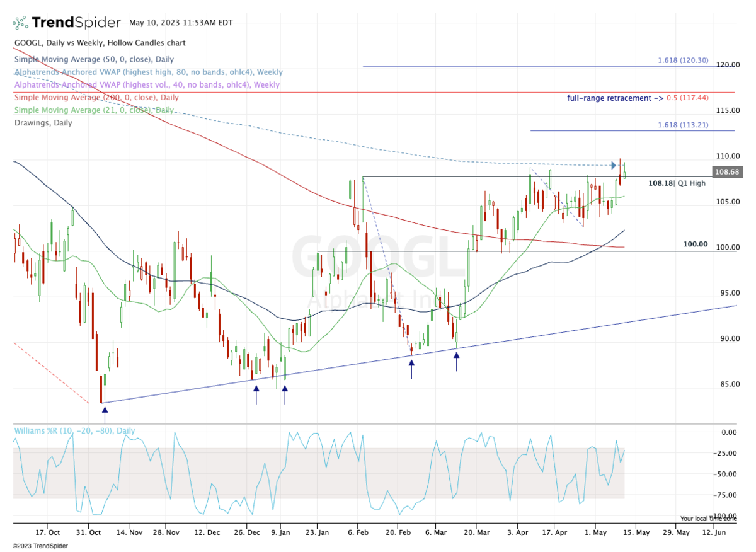
Task: Open the Anchored VWAP highest vol. legend entry
Action: [146, 85]
